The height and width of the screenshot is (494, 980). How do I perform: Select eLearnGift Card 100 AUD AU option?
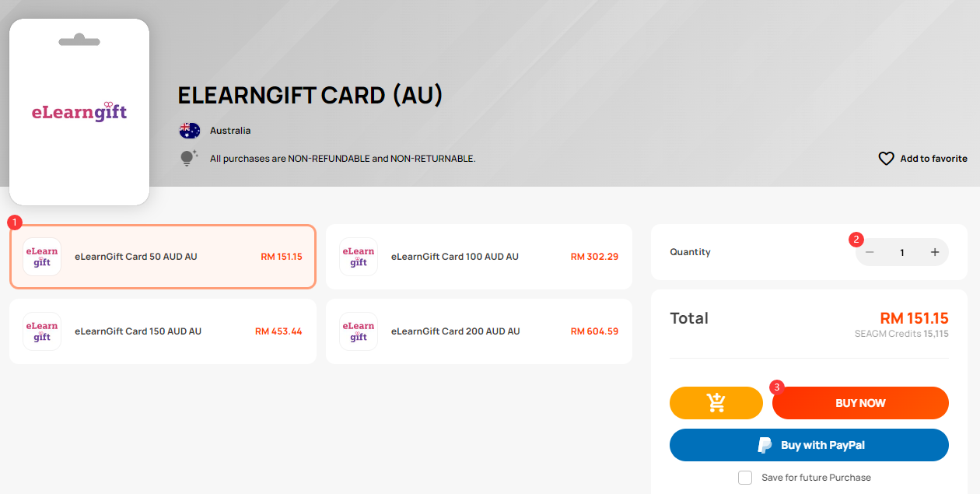[x=479, y=257]
